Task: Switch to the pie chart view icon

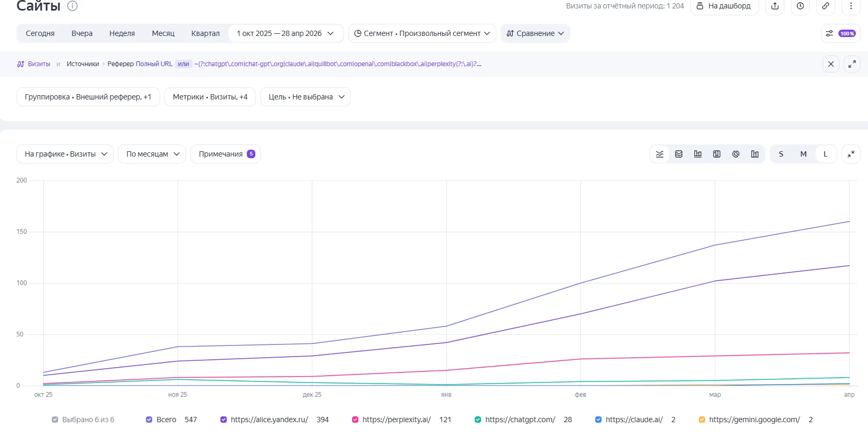Action: click(x=736, y=154)
